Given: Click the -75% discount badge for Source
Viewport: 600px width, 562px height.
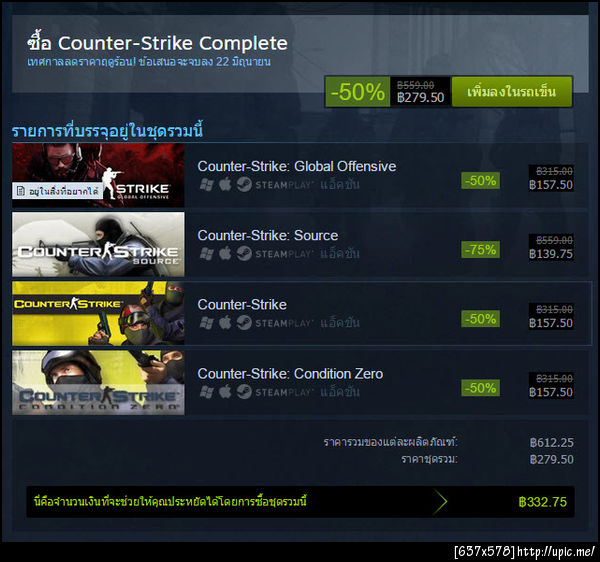Looking at the screenshot, I should [x=480, y=250].
